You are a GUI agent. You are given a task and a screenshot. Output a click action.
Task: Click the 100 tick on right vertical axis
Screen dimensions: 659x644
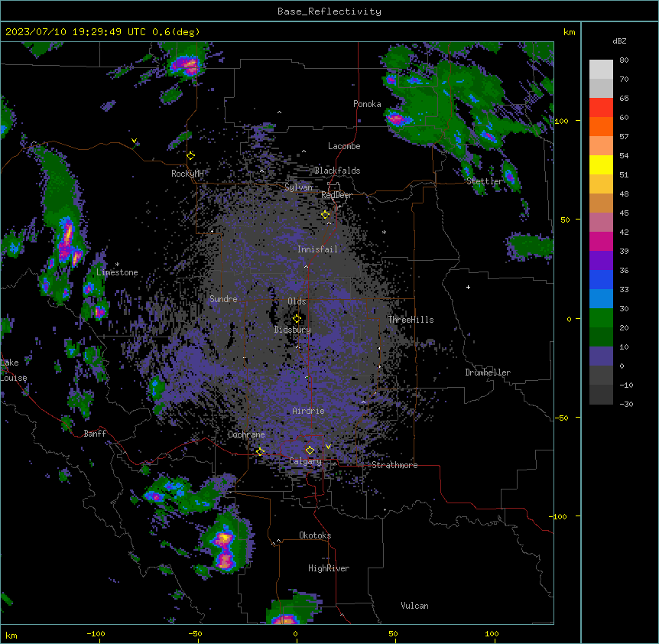click(x=561, y=121)
